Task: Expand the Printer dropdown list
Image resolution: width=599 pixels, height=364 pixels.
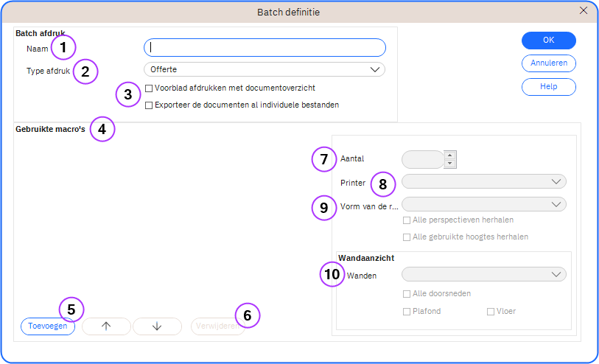Action: tap(483, 181)
